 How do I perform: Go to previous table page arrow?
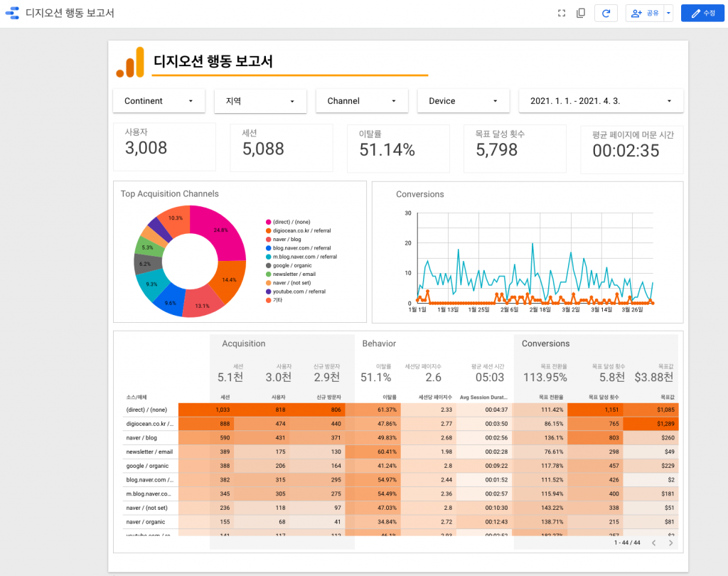(654, 543)
